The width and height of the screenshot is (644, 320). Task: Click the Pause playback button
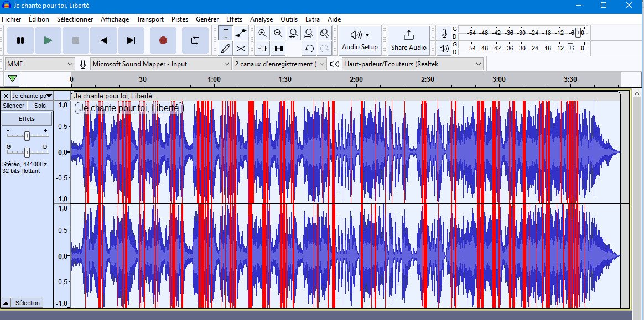click(x=20, y=40)
